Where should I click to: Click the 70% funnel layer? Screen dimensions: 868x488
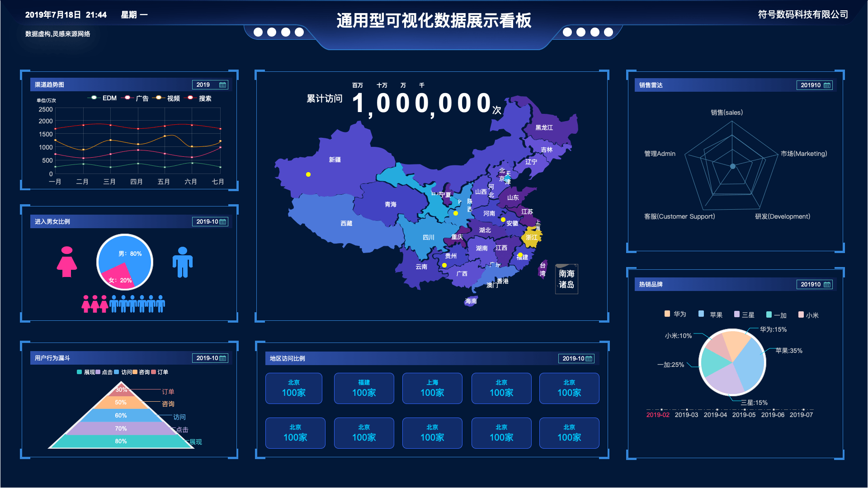pos(121,428)
